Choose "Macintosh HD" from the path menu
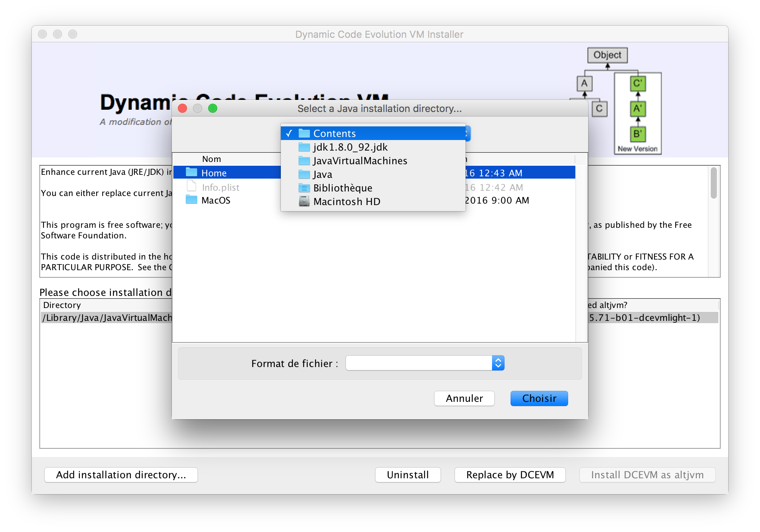Viewport: 760px width, 532px height. click(x=346, y=201)
